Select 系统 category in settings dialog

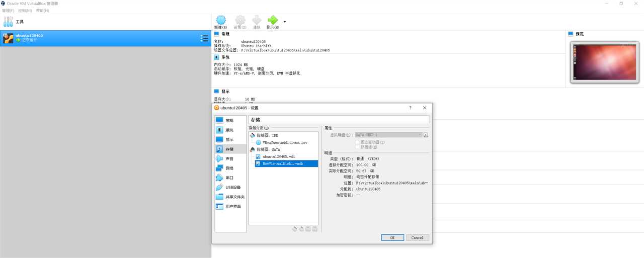[230, 130]
